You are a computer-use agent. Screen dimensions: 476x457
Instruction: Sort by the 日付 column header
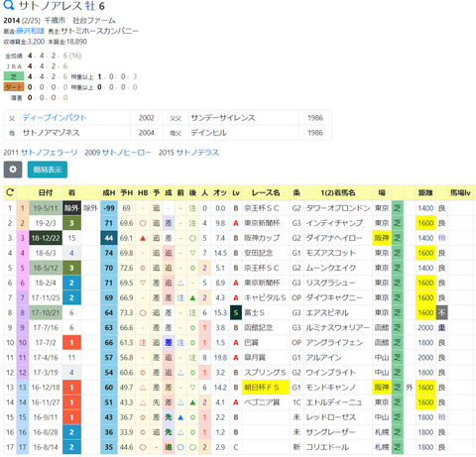[46, 192]
